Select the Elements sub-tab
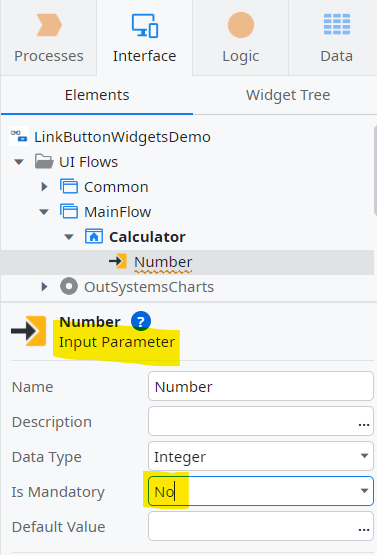Screen dimensions: 377x555 [x=97, y=95]
